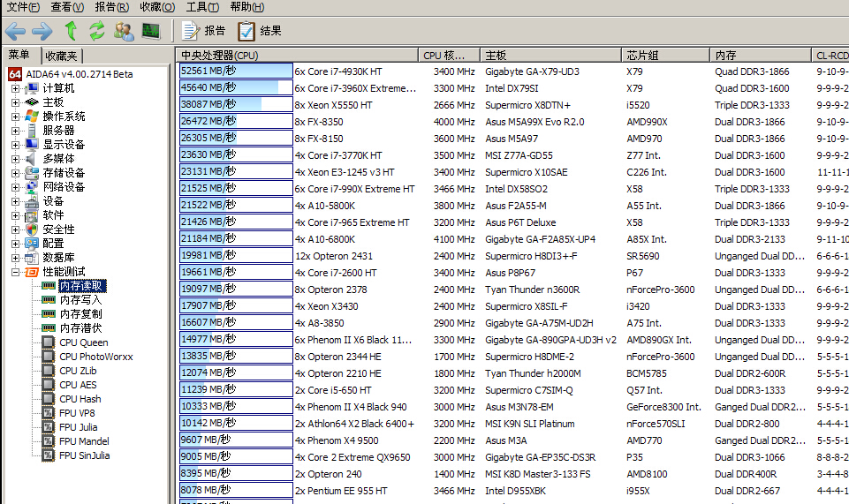This screenshot has width=849, height=504.
Task: Select the FPU Julia benchmark
Action: tap(79, 426)
